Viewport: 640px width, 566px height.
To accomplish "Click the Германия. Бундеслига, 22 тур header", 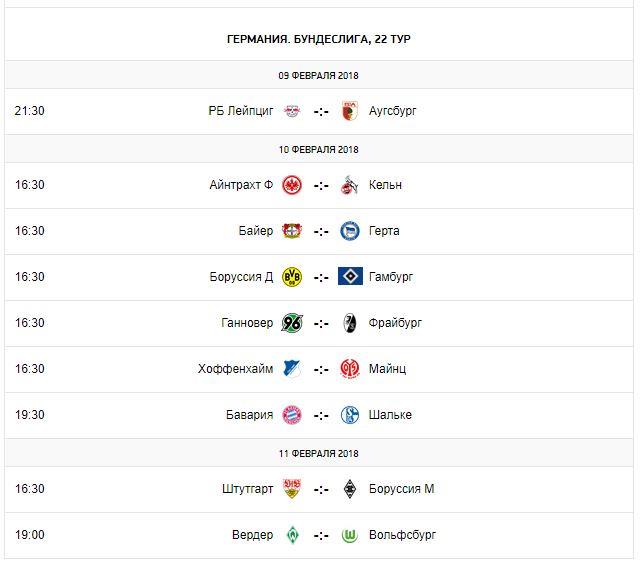I will tap(320, 39).
